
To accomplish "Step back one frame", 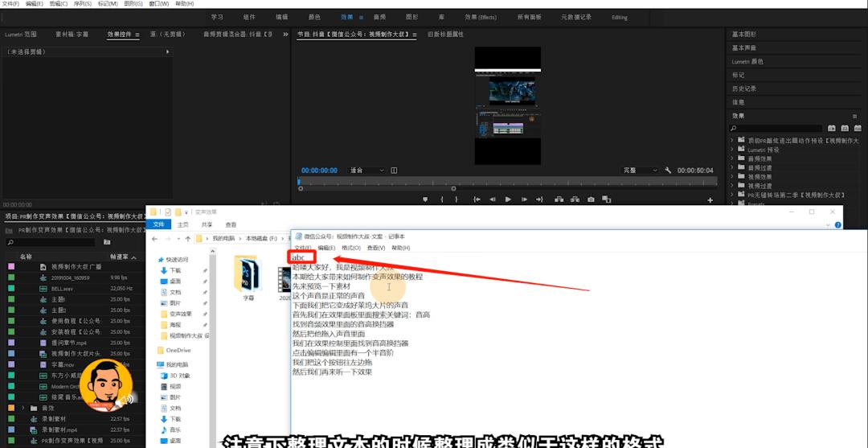I will coord(492,199).
